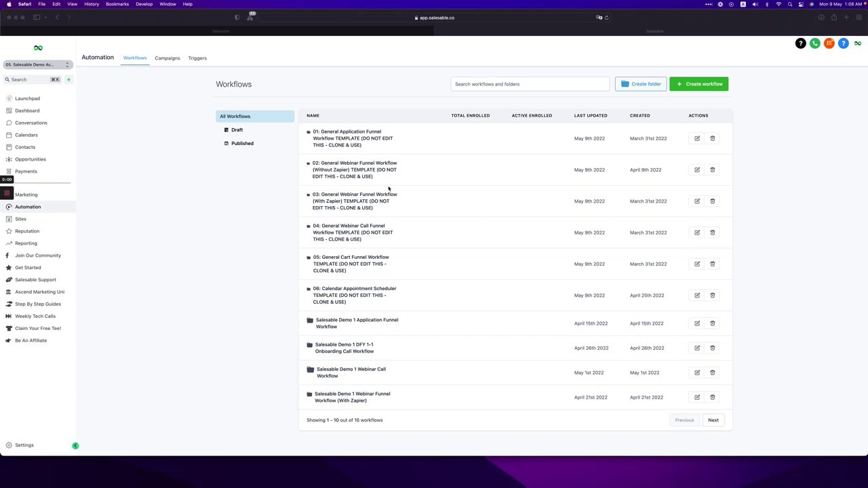Go to Next page of workflows

point(713,420)
